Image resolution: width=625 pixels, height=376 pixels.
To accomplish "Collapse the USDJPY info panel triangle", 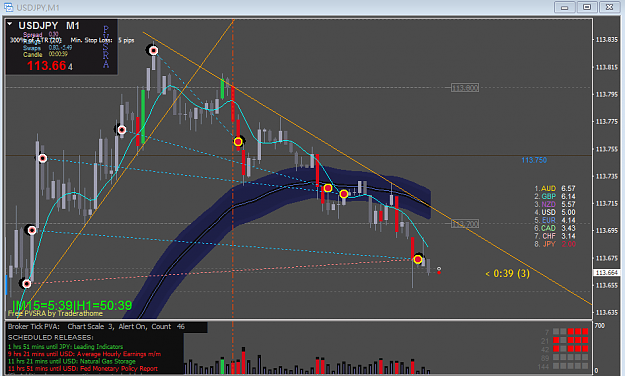I will (x=10, y=24).
